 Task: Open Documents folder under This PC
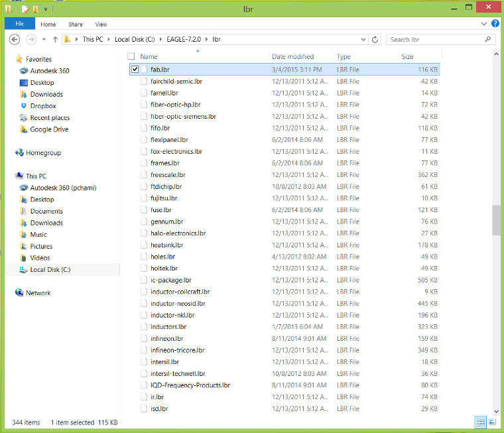point(46,212)
